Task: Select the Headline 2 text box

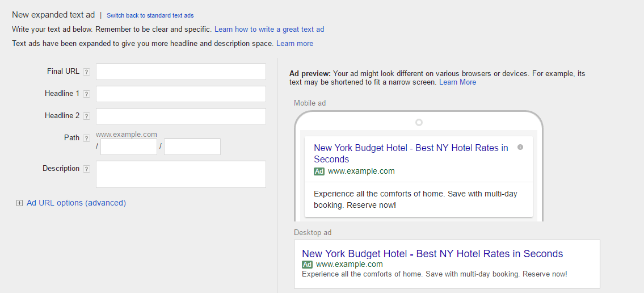Action: (180, 116)
